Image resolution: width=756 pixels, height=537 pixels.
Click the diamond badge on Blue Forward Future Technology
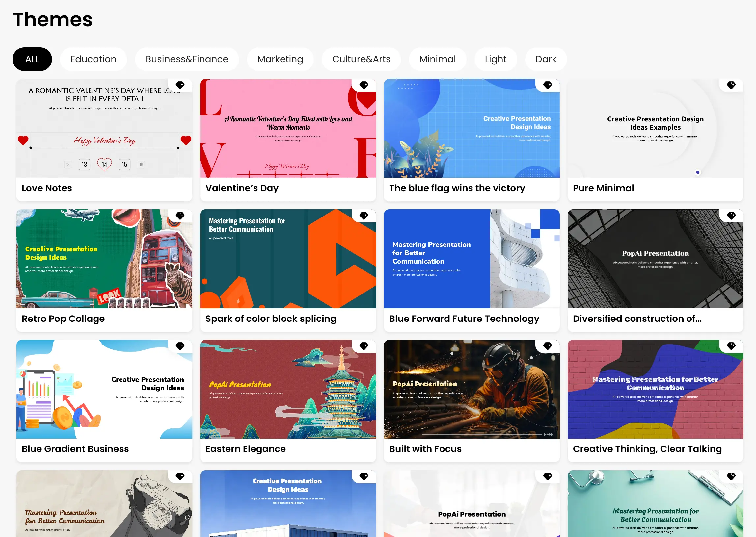(548, 216)
